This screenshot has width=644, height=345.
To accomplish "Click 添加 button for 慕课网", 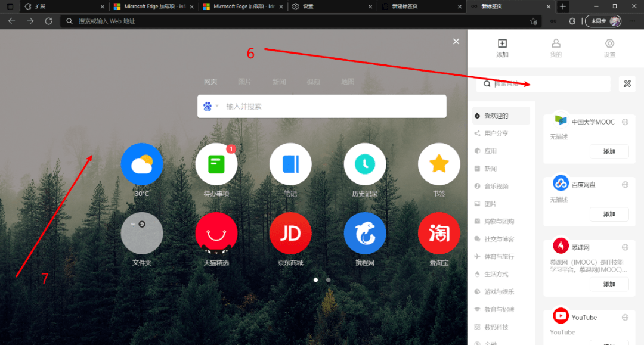I will click(x=609, y=284).
